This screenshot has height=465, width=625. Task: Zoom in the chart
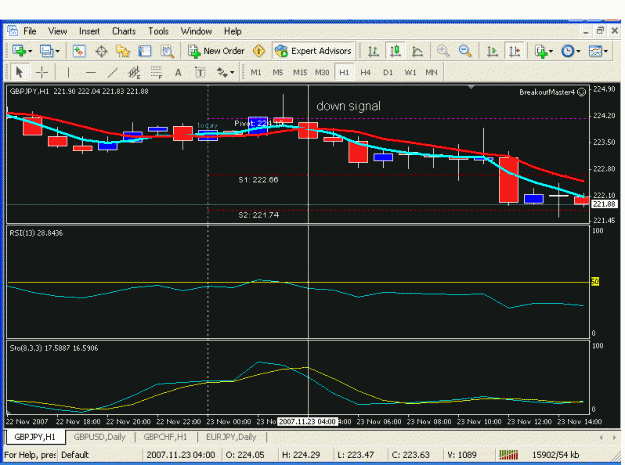tap(443, 51)
